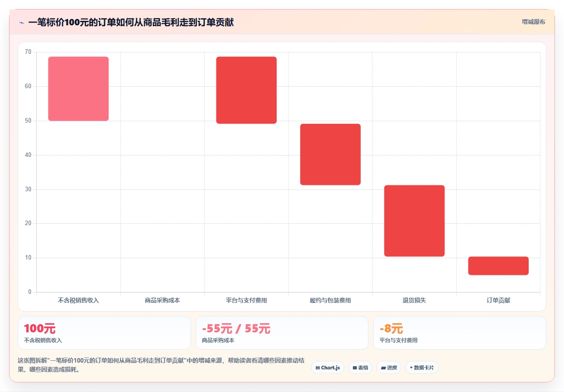Viewport: 564px width, 392px height.
Task: Click the 履约与包装费用 x-axis label
Action: click(x=330, y=300)
